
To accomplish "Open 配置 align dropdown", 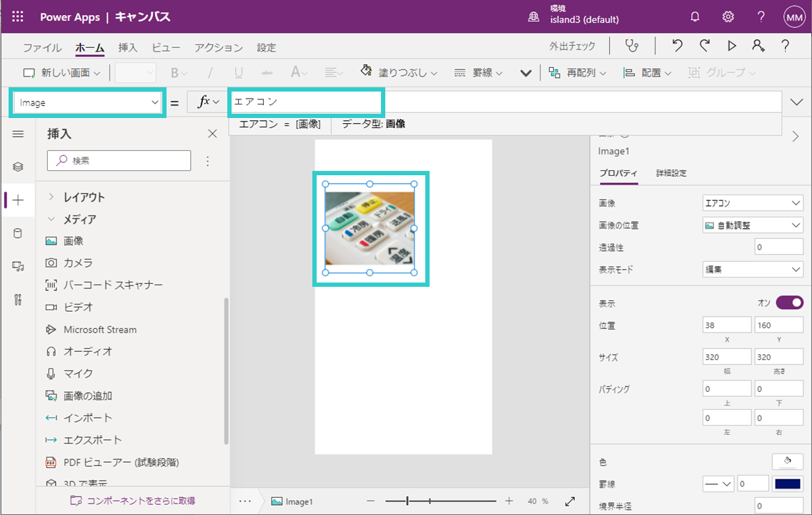I will coord(648,72).
